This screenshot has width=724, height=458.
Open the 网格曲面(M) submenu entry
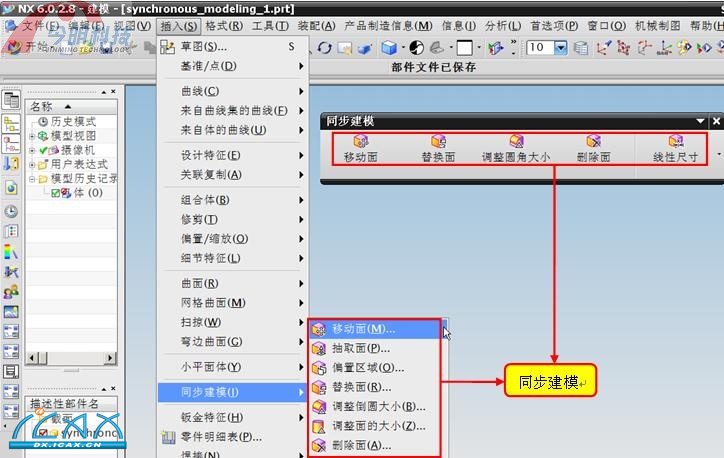coord(233,303)
